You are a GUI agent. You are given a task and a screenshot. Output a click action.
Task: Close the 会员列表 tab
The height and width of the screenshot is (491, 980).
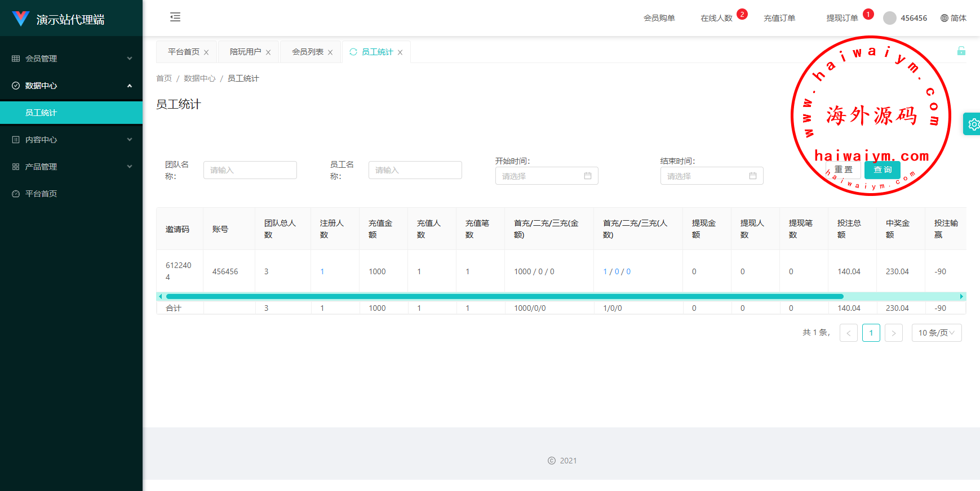click(x=330, y=52)
